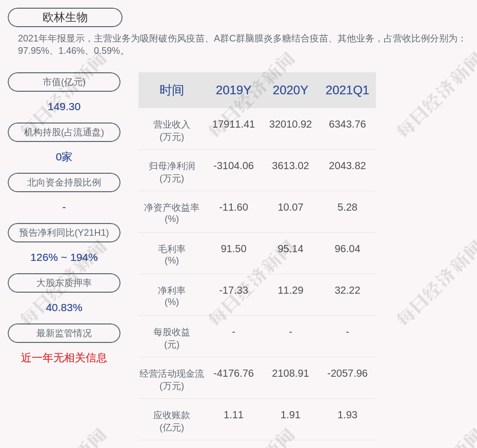The image size is (477, 448).
Task: Click the 126% ~ 194% forecast value
Action: click(64, 257)
